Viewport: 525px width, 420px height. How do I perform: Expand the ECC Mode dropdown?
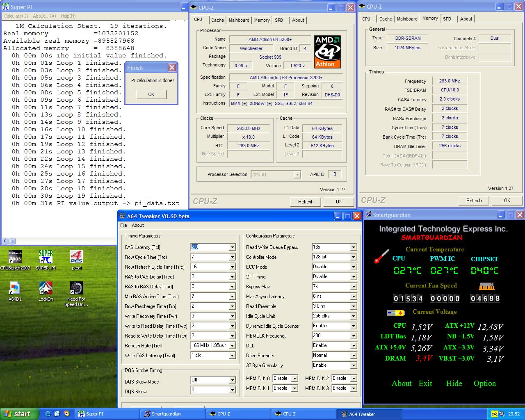354,267
